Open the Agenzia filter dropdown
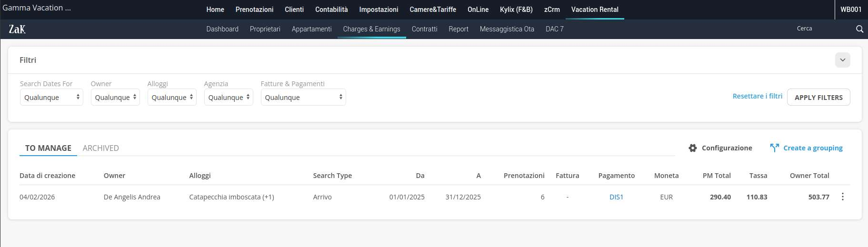 point(229,98)
